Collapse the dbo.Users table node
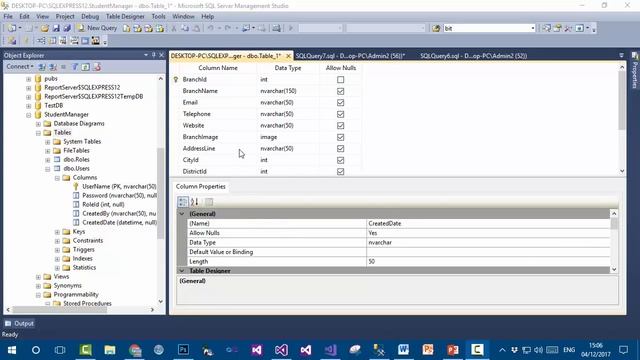640x360 pixels. (47, 169)
